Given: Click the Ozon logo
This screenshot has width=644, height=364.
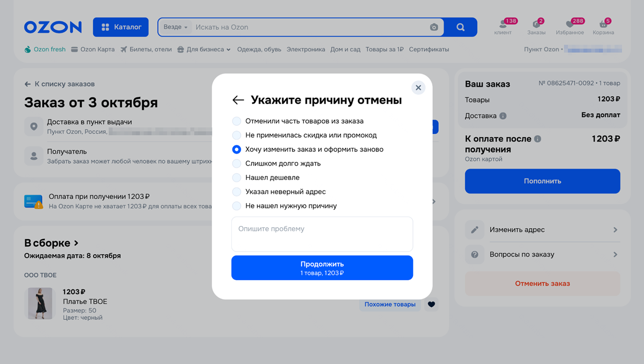Looking at the screenshot, I should pyautogui.click(x=53, y=27).
